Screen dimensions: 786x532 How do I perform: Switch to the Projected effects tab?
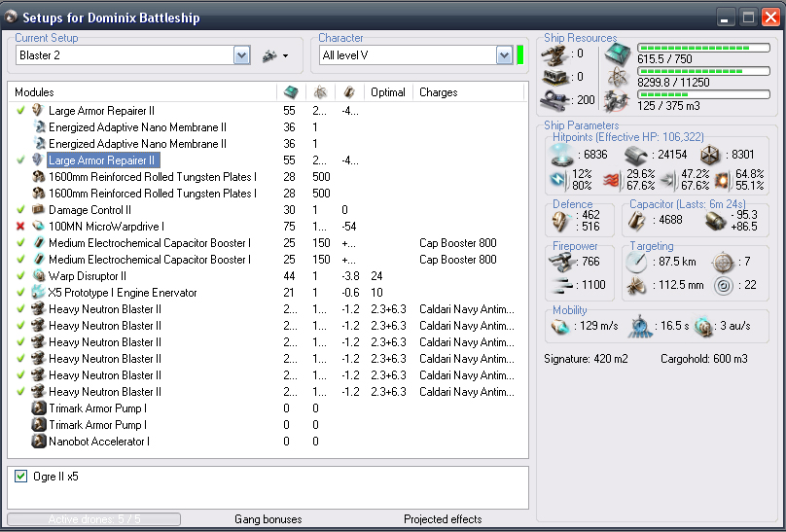[x=443, y=519]
